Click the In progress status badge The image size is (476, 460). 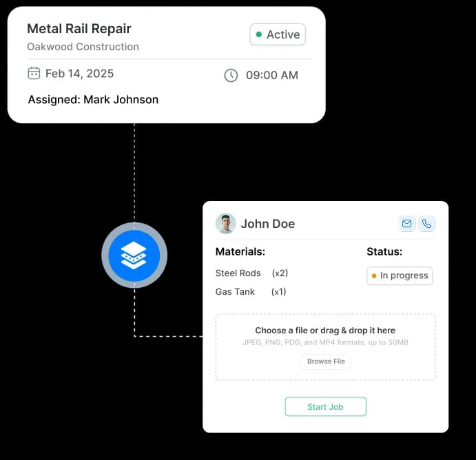click(x=400, y=275)
